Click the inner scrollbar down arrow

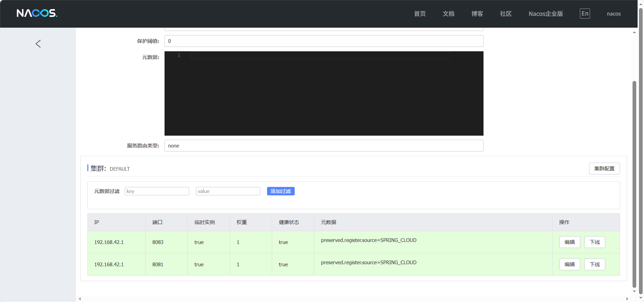[x=634, y=291]
